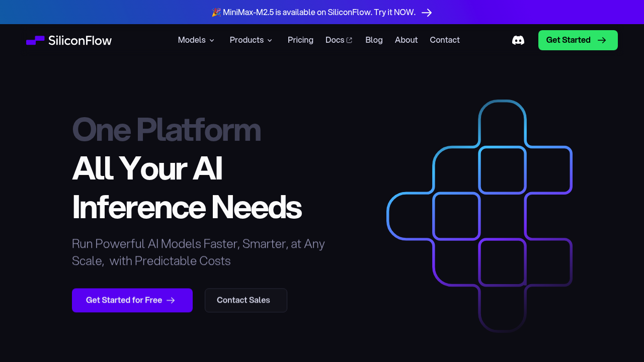Image resolution: width=644 pixels, height=362 pixels.
Task: Click the Contact navigation link
Action: 445,40
